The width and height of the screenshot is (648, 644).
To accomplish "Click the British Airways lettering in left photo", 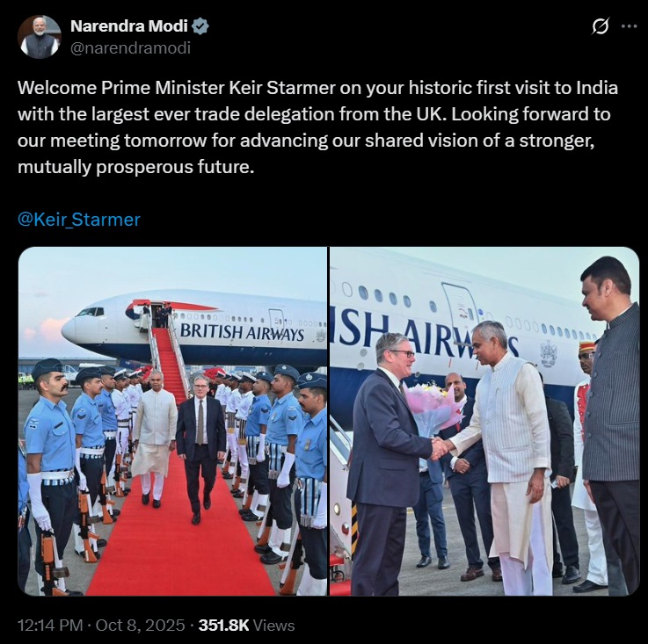I will click(x=242, y=332).
